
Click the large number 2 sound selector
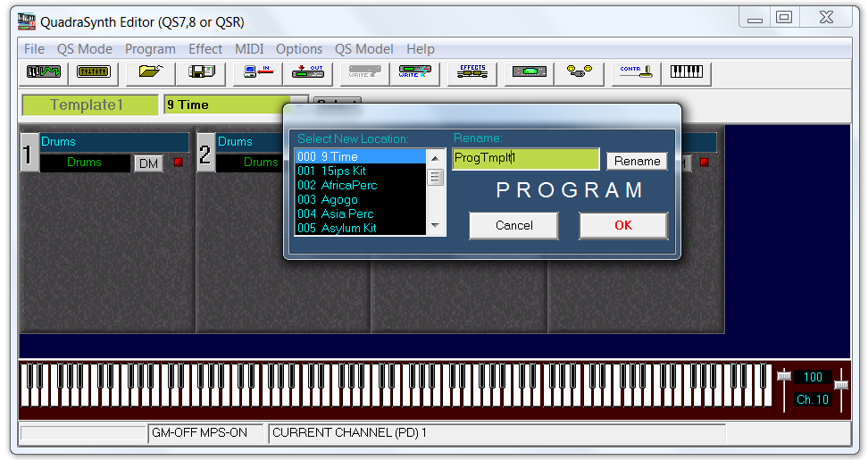point(205,155)
